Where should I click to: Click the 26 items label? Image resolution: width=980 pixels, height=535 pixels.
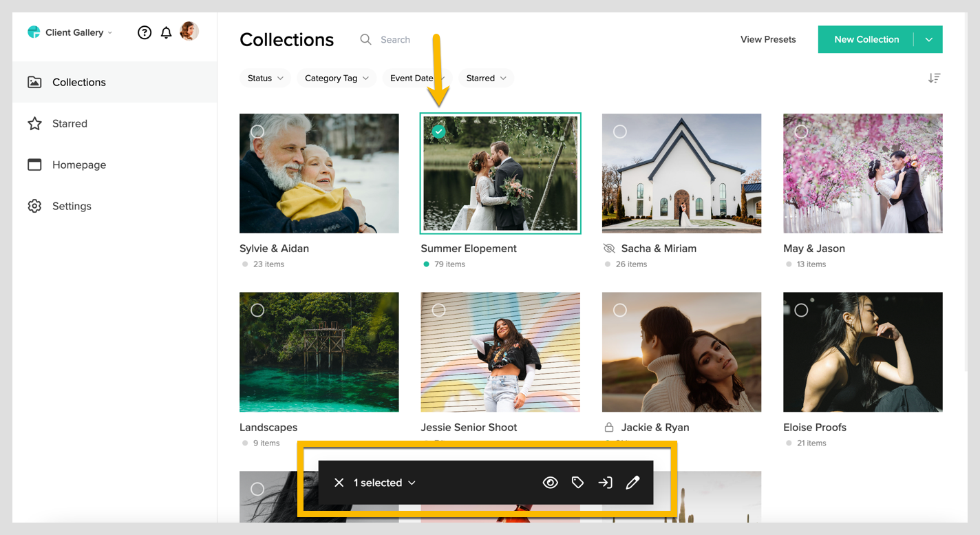coord(631,264)
